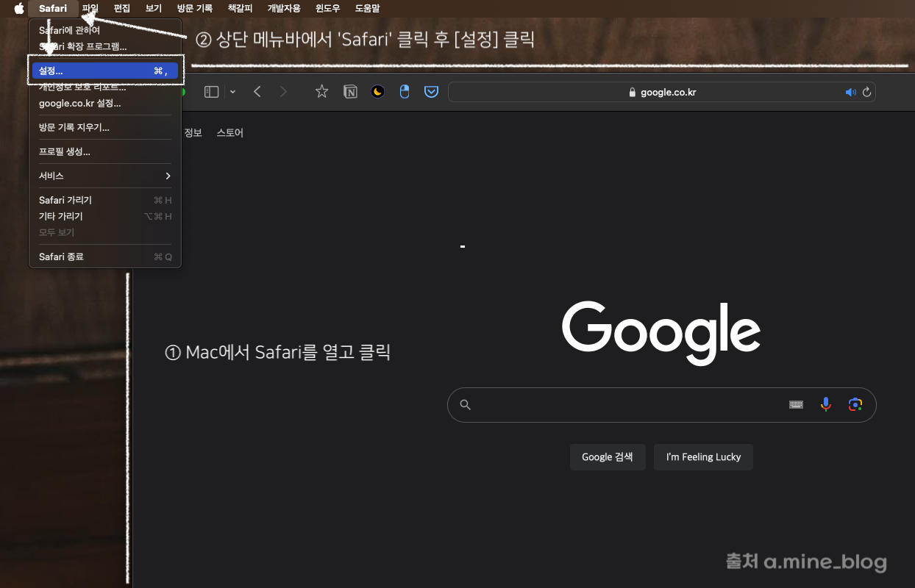
Task: Toggle the Safari sidebar icon
Action: (x=211, y=92)
